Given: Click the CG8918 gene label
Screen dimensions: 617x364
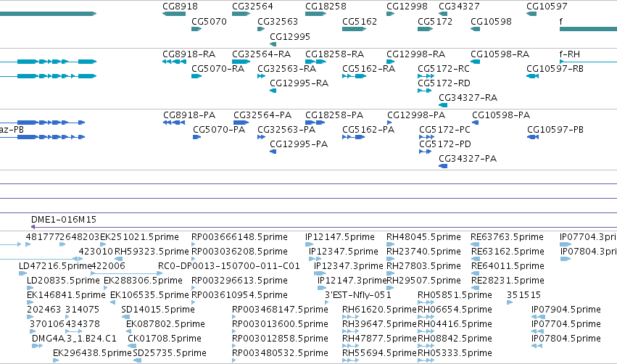Looking at the screenshot, I should point(181,7).
